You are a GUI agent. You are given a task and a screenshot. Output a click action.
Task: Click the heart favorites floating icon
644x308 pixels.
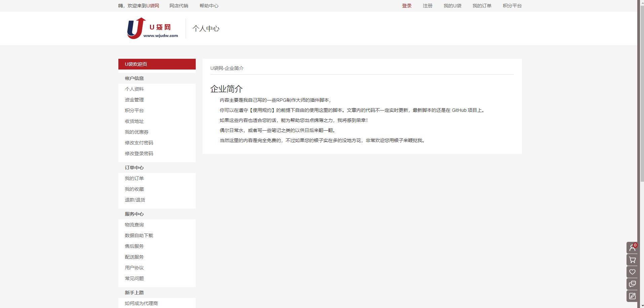632,272
